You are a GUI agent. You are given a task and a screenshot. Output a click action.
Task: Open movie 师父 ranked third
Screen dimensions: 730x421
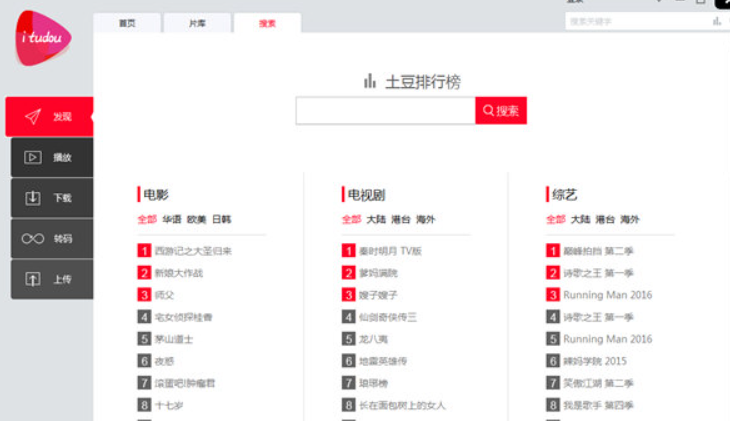(164, 295)
